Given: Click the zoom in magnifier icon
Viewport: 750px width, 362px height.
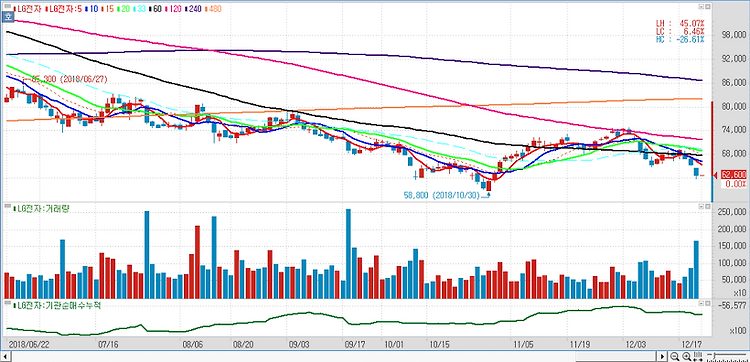Looking at the screenshot, I should coord(686,357).
